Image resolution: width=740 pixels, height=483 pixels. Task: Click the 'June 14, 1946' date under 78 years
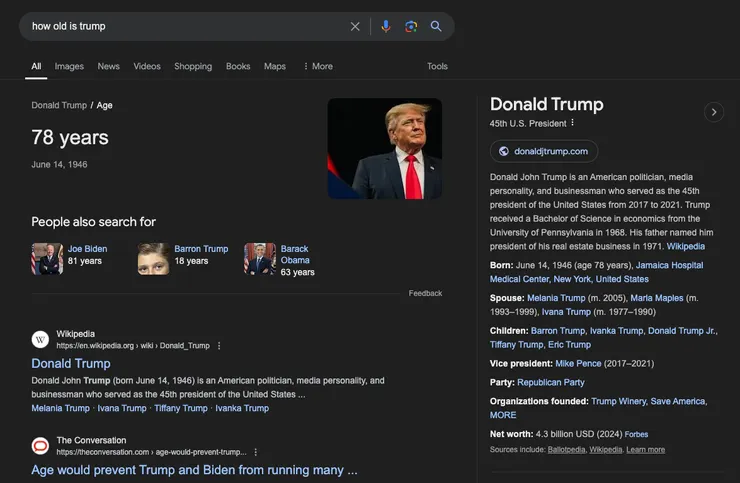59,164
